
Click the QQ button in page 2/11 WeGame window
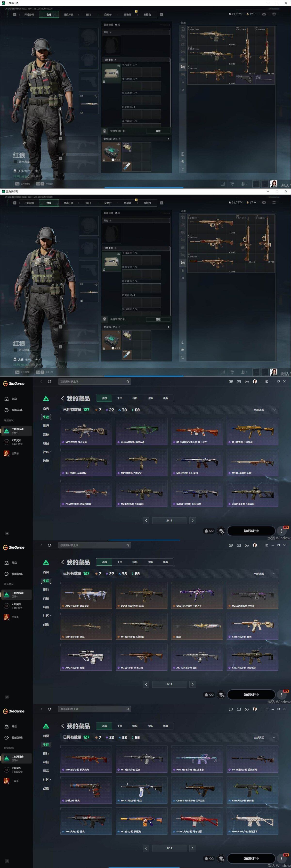coord(209,531)
